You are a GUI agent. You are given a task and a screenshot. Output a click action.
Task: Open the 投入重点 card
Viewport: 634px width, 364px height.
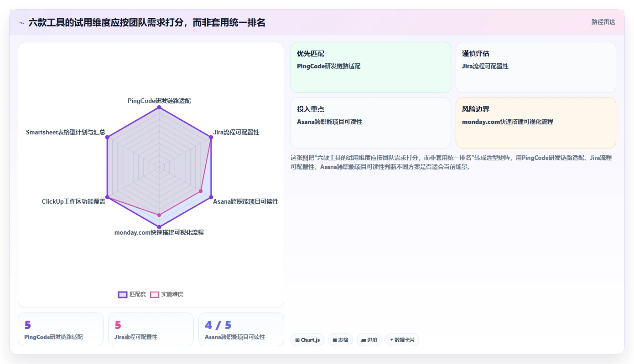tap(370, 123)
